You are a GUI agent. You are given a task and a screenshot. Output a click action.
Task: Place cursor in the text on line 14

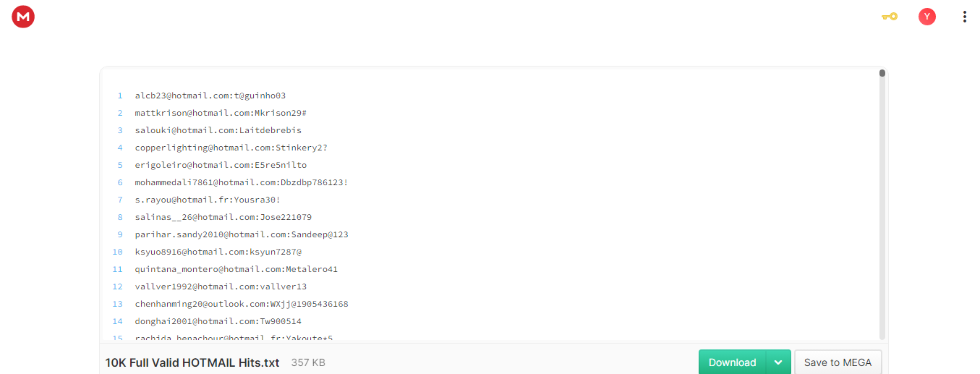218,321
